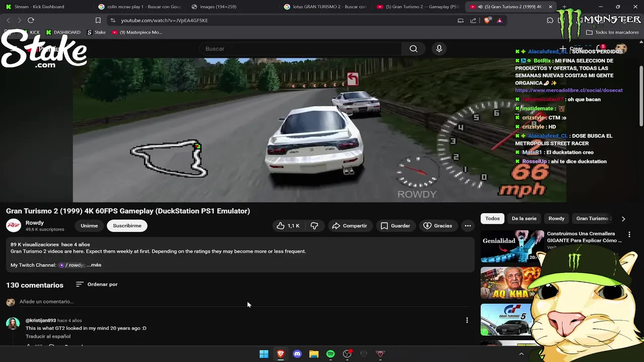Start voice search with the microphone icon
This screenshot has width=644, height=362.
[439, 49]
